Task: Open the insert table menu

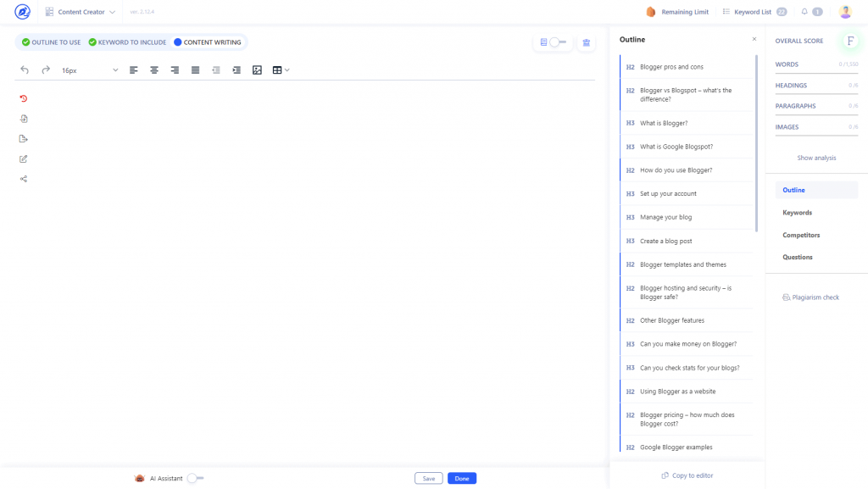Action: coord(281,70)
